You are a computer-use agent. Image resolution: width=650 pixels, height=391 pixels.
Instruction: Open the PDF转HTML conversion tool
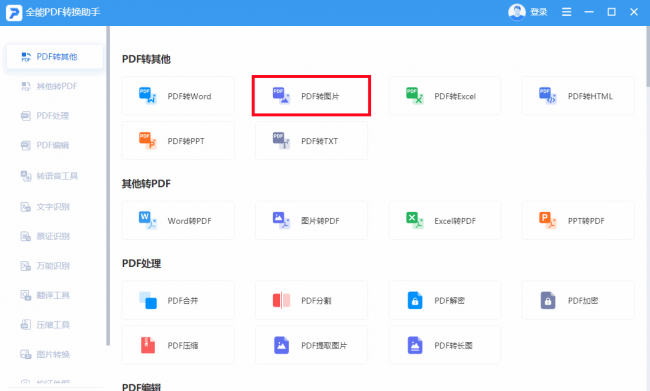pos(578,96)
